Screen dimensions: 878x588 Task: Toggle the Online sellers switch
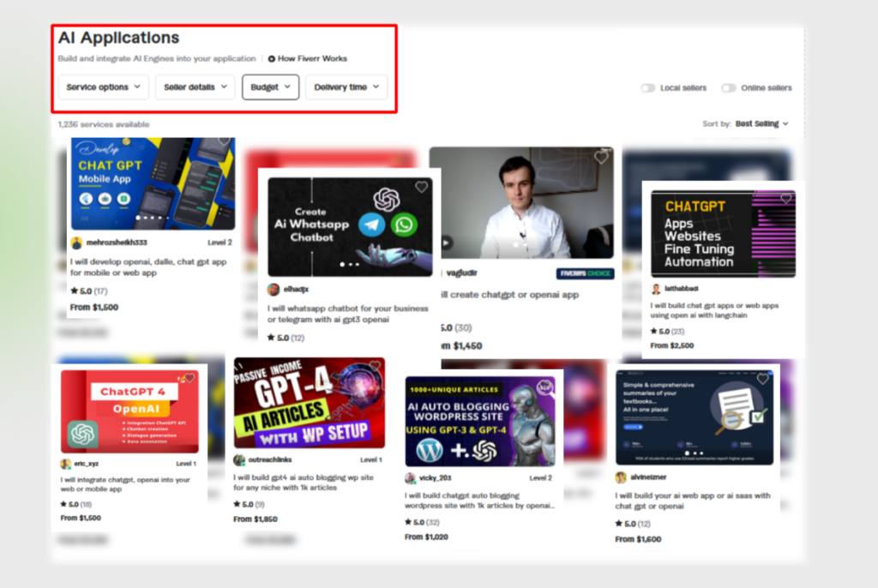click(729, 88)
